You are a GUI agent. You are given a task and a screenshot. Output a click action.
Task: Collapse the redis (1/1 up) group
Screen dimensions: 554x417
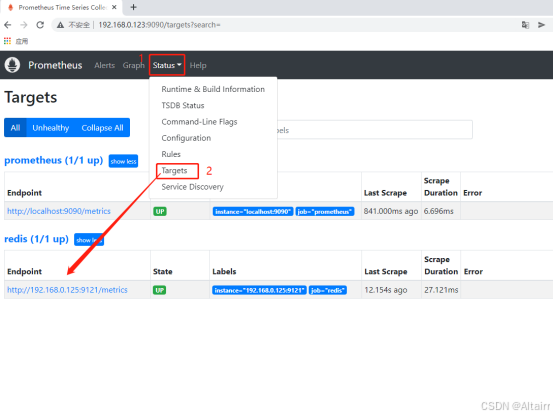point(89,240)
